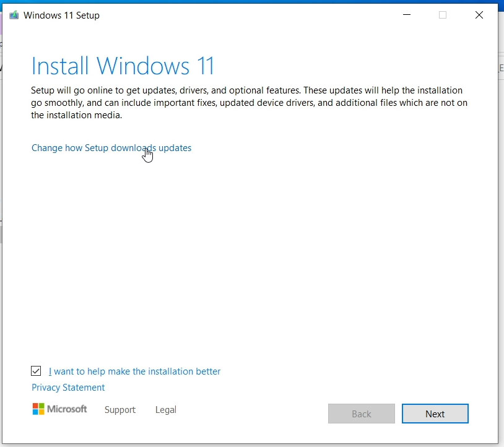Click the 'Windows 11 Setup' title text
The height and width of the screenshot is (447, 504).
tap(61, 15)
